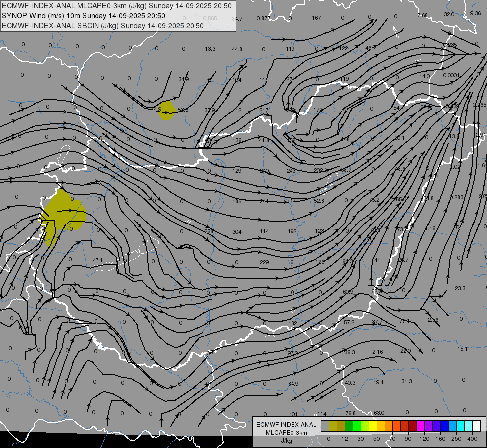The width and height of the screenshot is (487, 448).
Task: Click the legend tick label '50'
Action: (x=377, y=439)
